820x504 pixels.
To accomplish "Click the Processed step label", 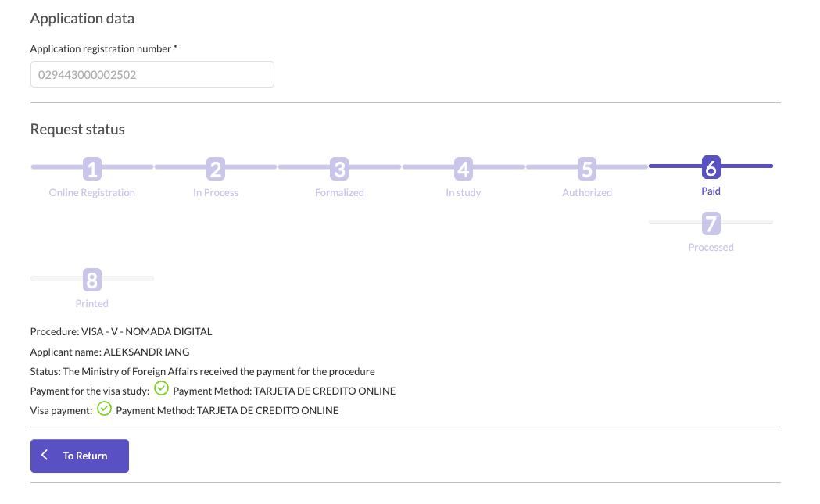I will click(711, 247).
